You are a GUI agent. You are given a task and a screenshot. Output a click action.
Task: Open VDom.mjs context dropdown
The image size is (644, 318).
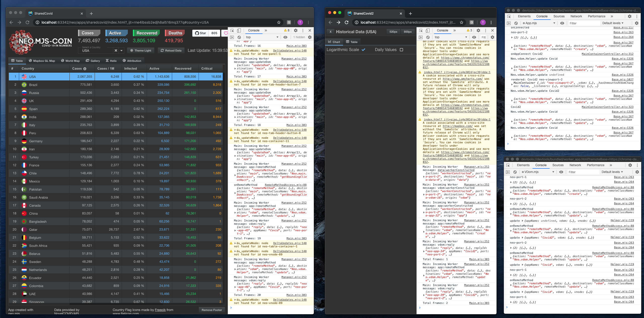538,172
